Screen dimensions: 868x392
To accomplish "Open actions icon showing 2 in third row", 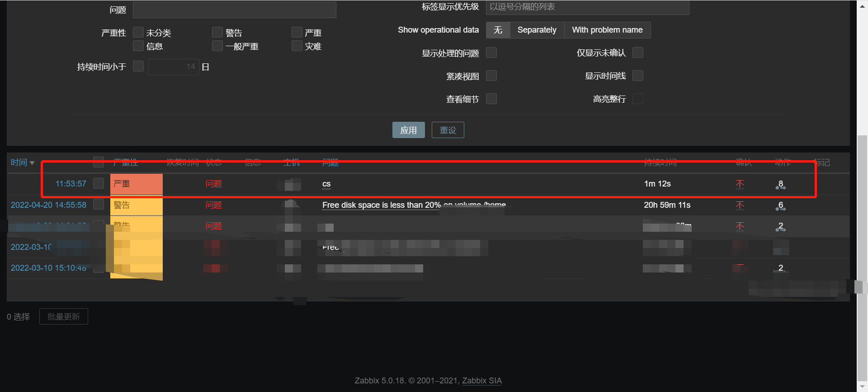I will (x=781, y=227).
